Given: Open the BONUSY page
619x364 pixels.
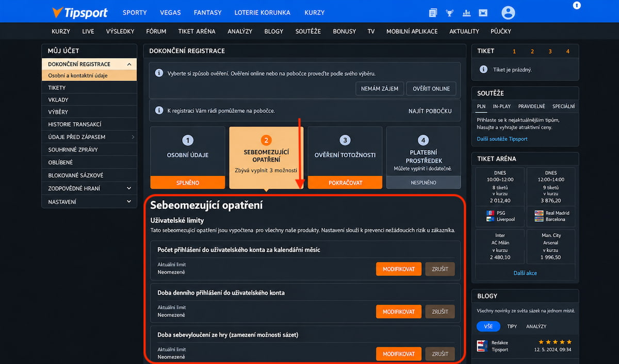Looking at the screenshot, I should 345,31.
